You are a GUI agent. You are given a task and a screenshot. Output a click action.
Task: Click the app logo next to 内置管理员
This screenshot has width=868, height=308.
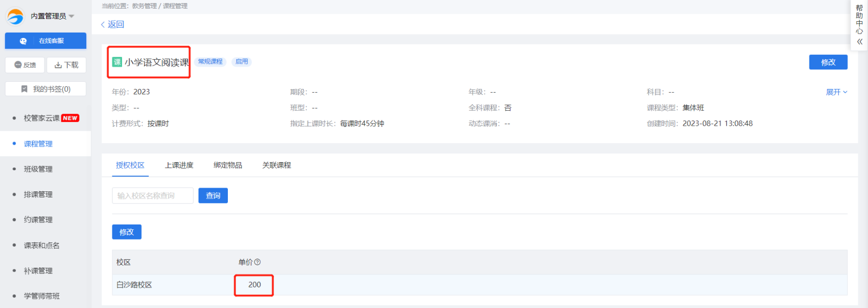click(x=15, y=16)
